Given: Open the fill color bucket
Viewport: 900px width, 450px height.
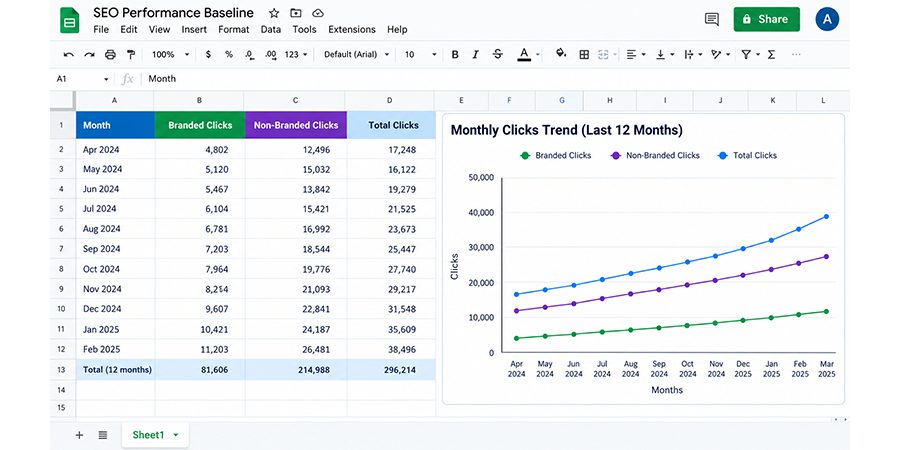Looking at the screenshot, I should tap(561, 53).
